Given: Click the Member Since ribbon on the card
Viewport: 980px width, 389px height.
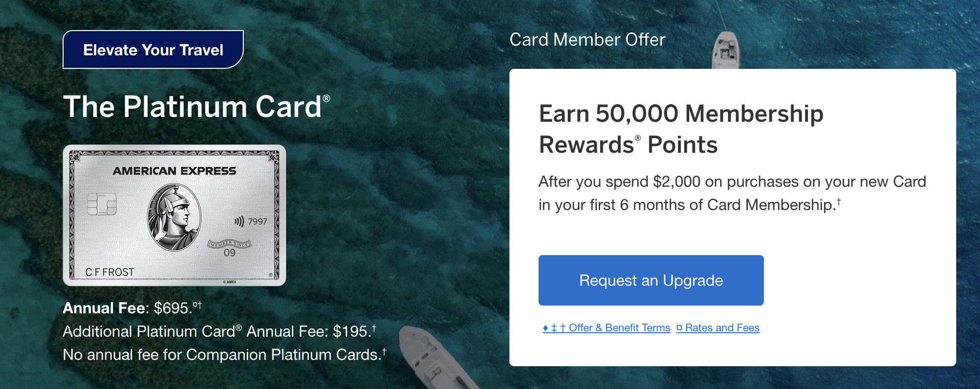Looking at the screenshot, I should (229, 243).
